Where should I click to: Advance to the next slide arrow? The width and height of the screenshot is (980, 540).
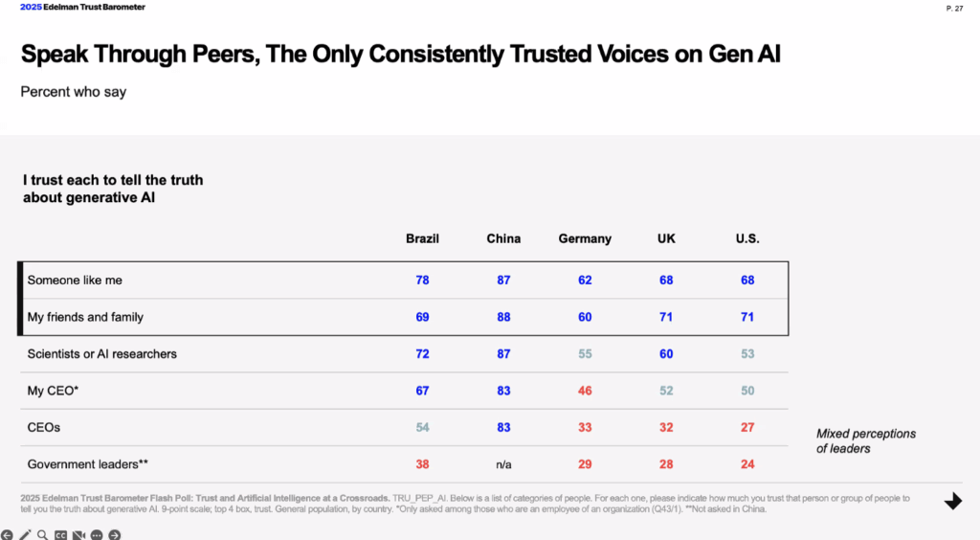click(x=115, y=534)
